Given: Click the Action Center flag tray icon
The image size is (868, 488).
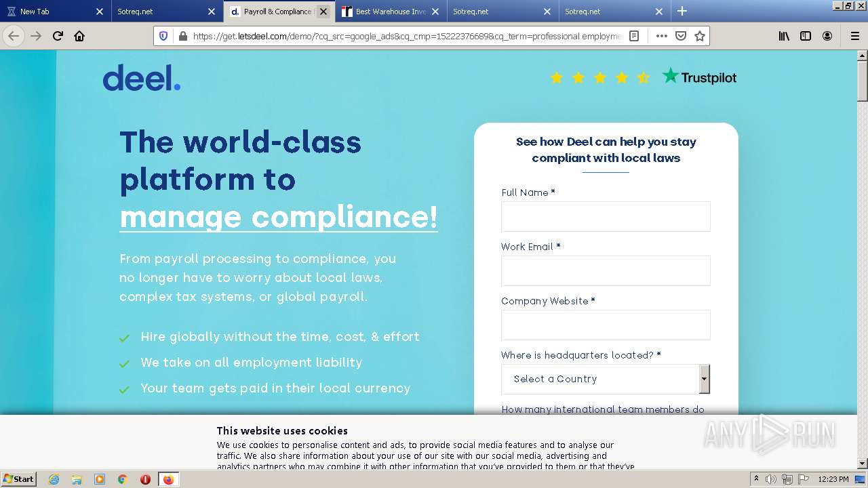Looking at the screenshot, I should 803,479.
